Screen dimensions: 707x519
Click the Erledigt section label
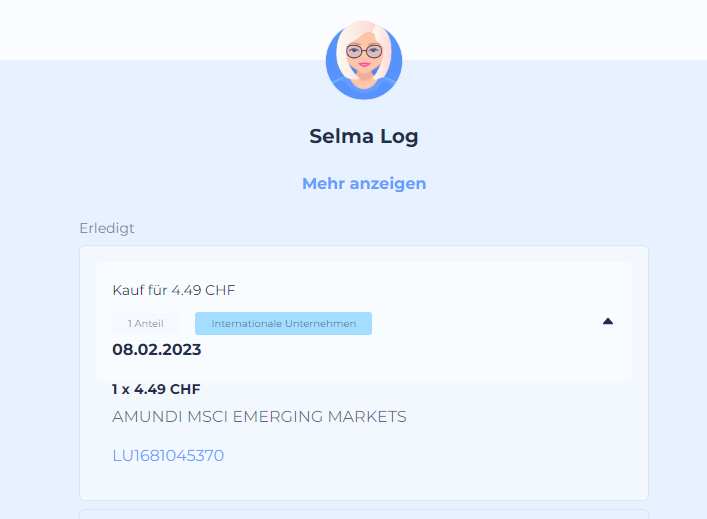point(107,228)
